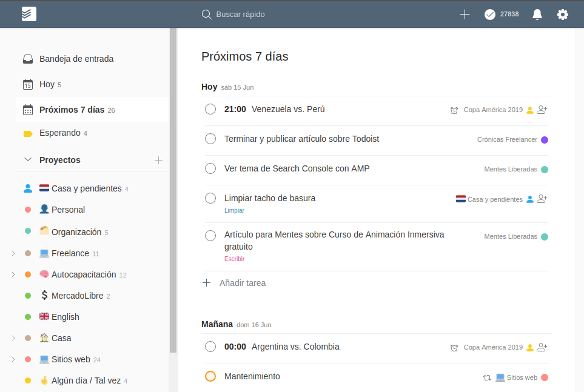The image size is (584, 392).
Task: Click the add project plus icon
Action: coord(158,160)
